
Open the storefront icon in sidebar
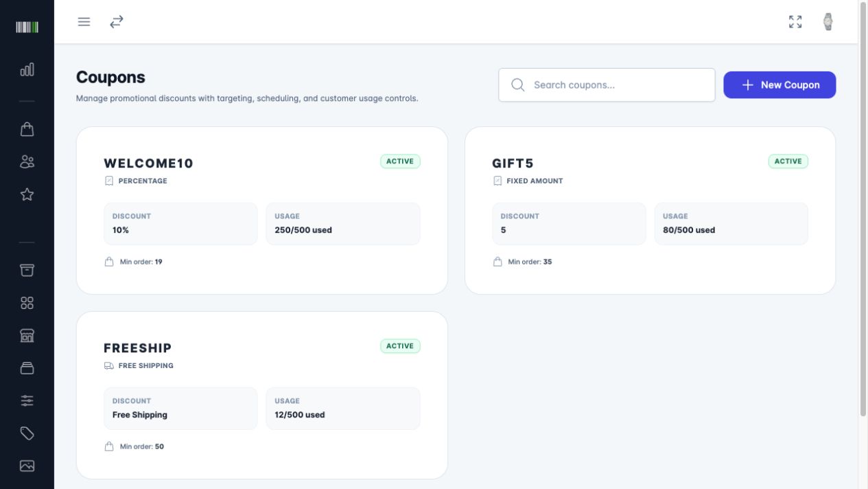(27, 335)
